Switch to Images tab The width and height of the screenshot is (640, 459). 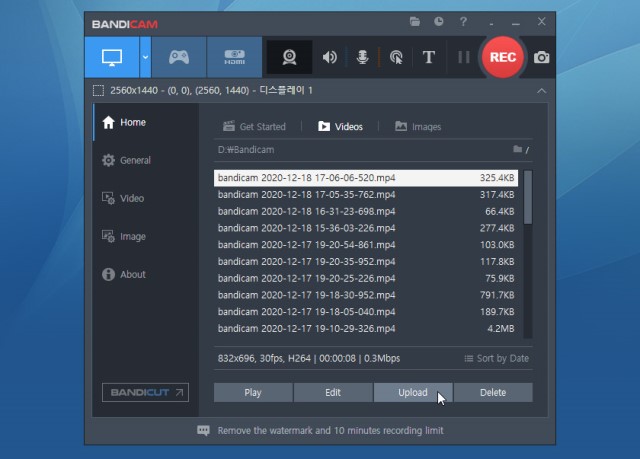tap(418, 126)
